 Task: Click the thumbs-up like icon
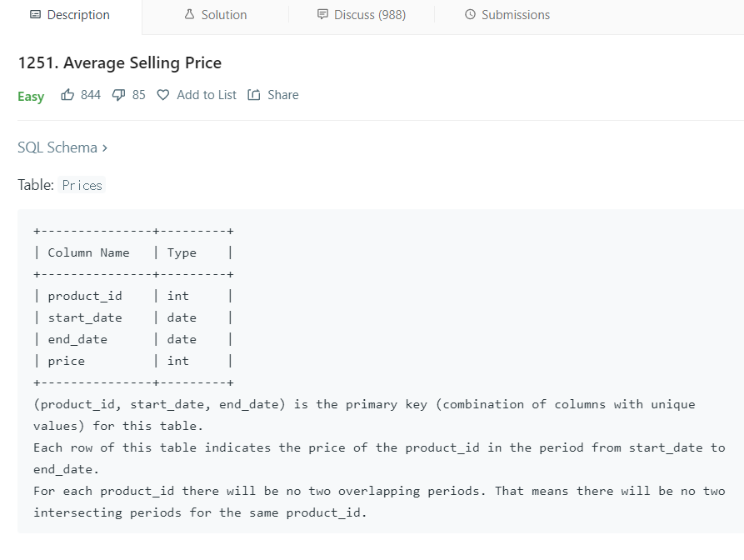[x=68, y=95]
